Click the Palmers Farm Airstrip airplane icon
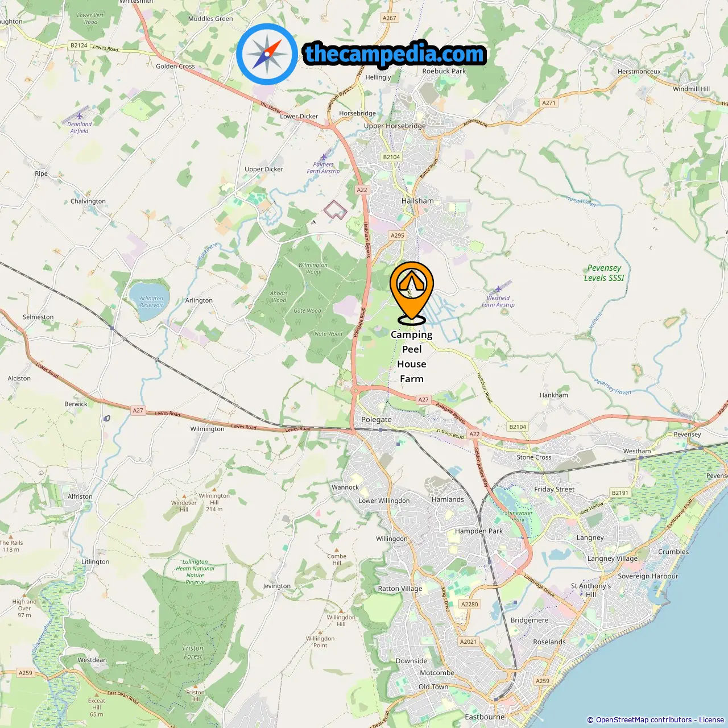This screenshot has width=728, height=728. (x=324, y=157)
